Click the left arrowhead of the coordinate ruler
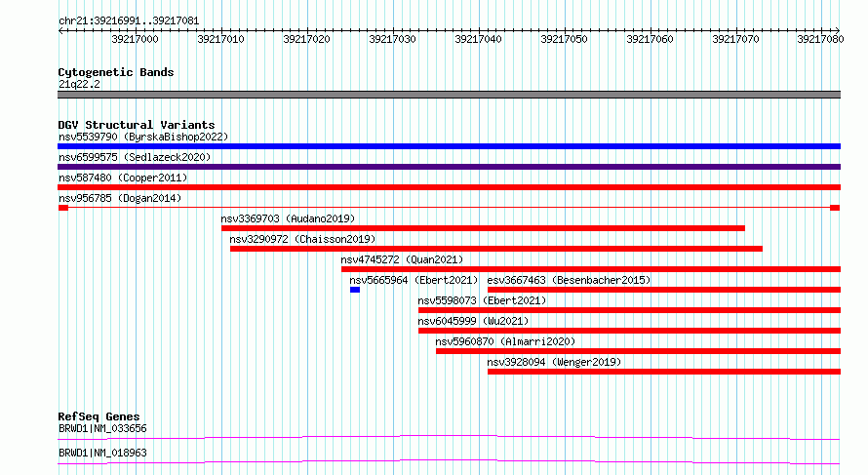This screenshot has height=475, width=868. click(60, 30)
